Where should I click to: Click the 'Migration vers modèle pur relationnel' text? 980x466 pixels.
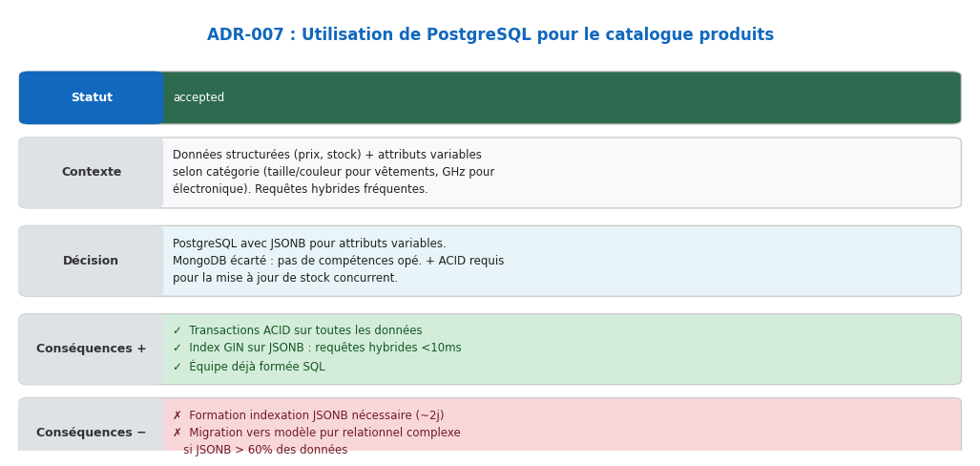tap(324, 434)
